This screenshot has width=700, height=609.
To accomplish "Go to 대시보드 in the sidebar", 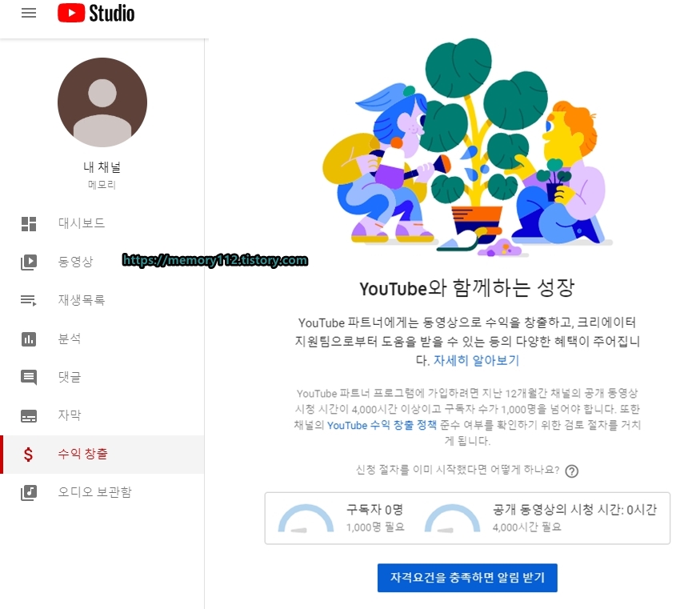I will click(102, 224).
